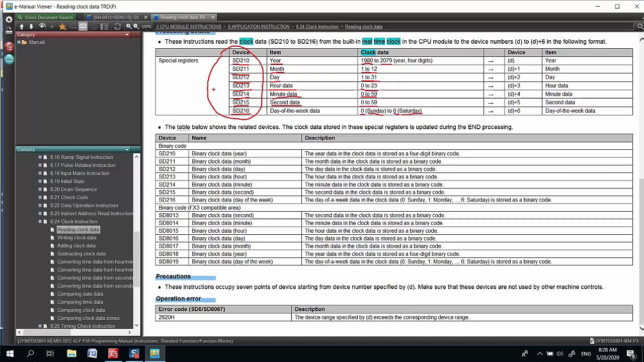Open 8 APPLICATION INSTRUCTION breadcrumb

pyautogui.click(x=259, y=27)
